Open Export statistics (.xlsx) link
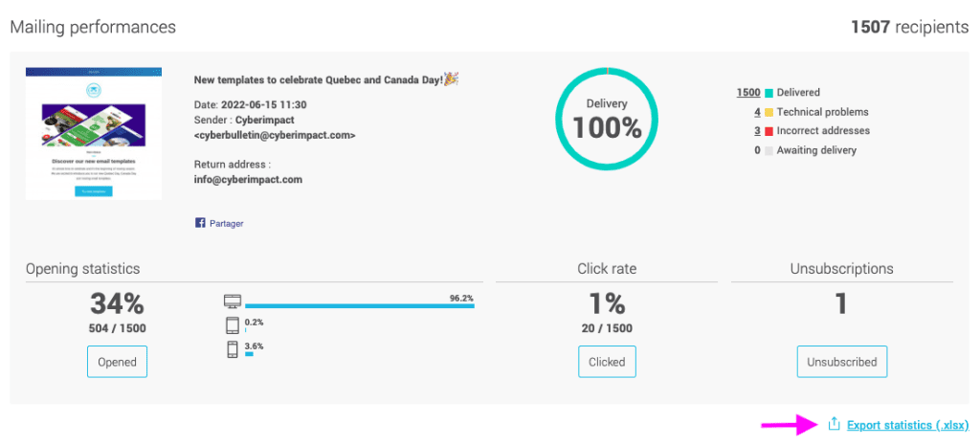The height and width of the screenshot is (446, 980). click(907, 425)
